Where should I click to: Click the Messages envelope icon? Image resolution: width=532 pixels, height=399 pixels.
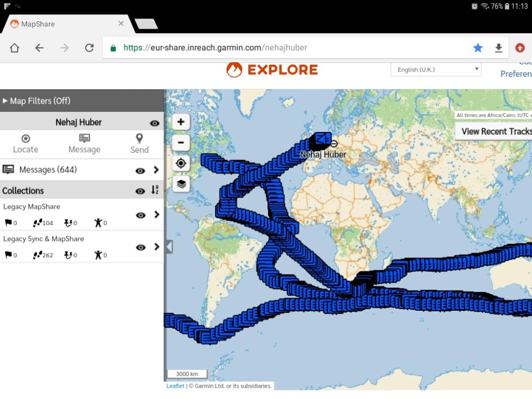8,169
